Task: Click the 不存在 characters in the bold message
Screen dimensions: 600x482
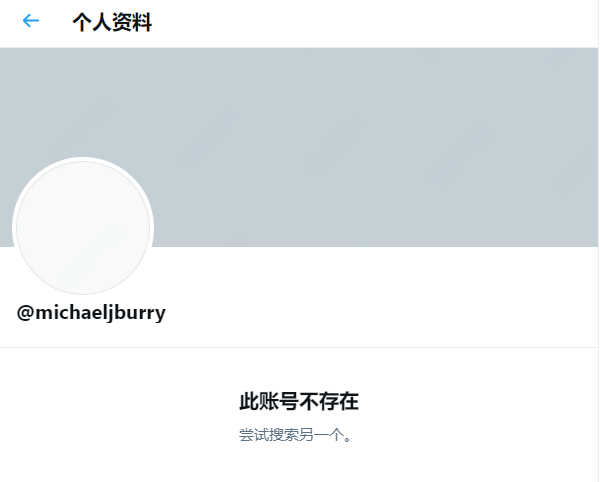Action: tap(329, 401)
